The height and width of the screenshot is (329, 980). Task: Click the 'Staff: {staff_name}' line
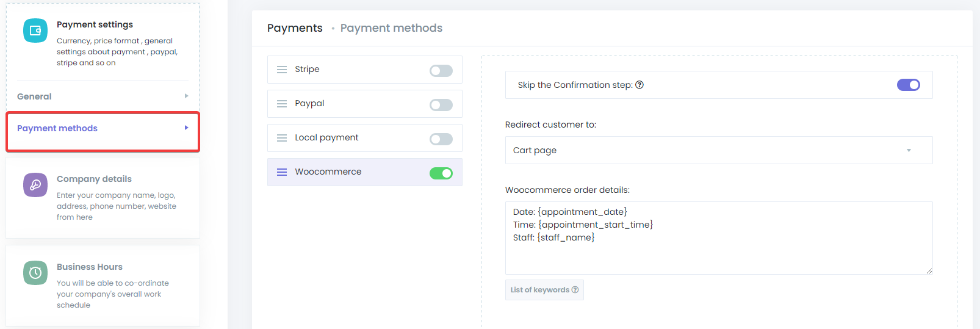pos(553,237)
